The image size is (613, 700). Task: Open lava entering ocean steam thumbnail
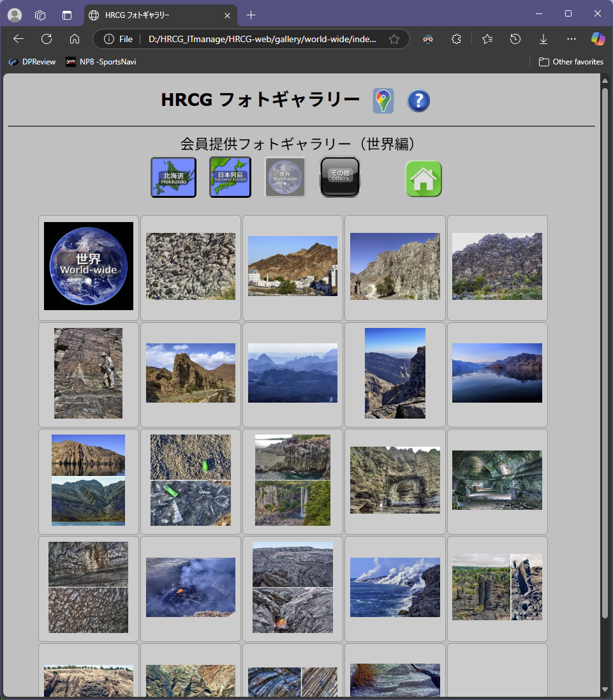pyautogui.click(x=395, y=587)
